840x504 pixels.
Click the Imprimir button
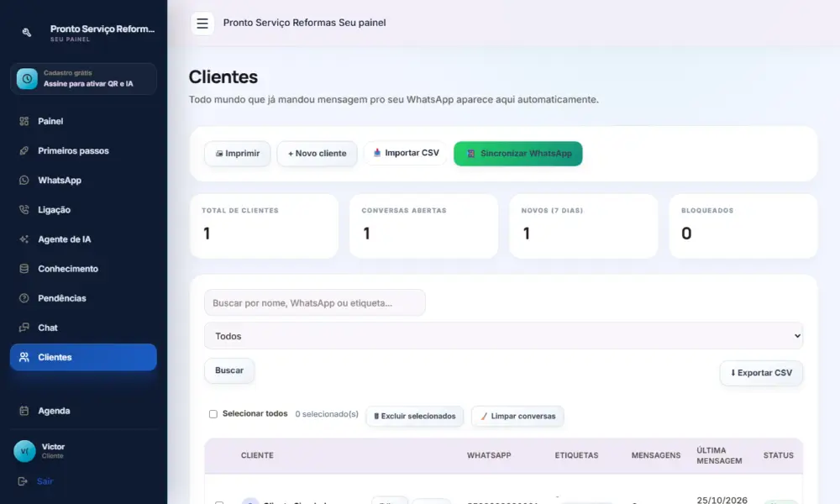click(238, 153)
